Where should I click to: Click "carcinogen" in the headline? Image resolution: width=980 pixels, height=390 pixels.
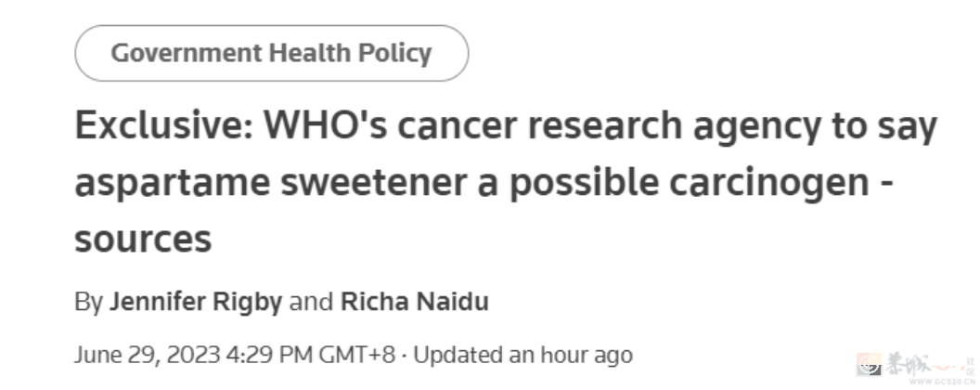pyautogui.click(x=768, y=183)
